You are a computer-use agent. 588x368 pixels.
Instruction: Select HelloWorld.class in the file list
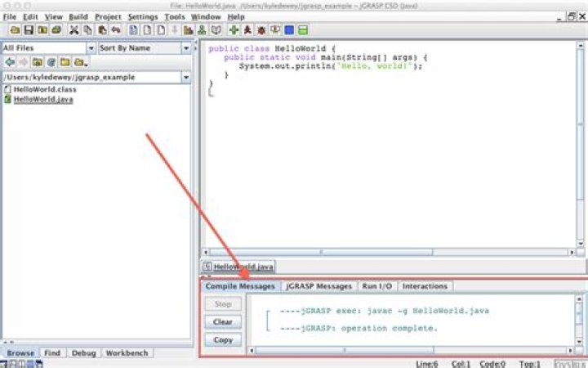[x=45, y=89]
